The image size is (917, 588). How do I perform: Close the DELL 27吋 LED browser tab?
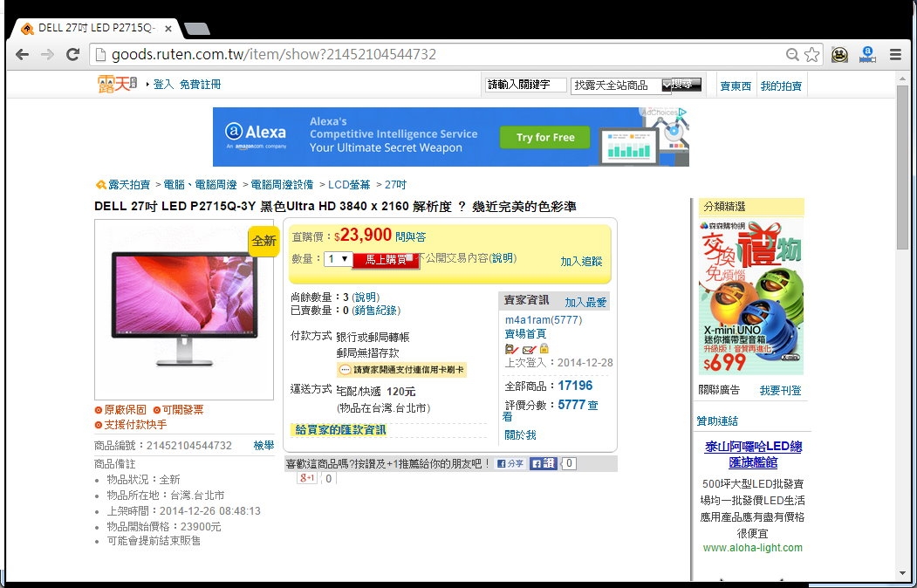(x=168, y=28)
